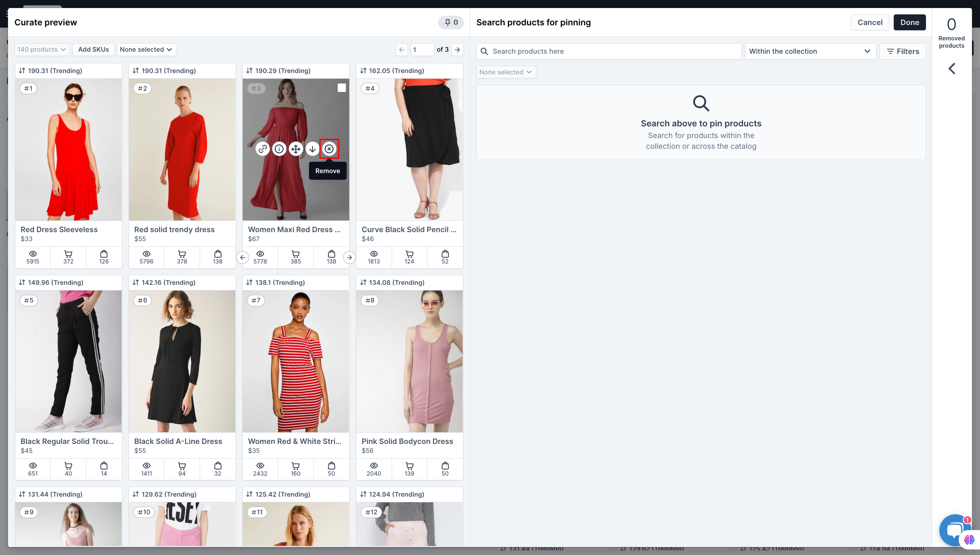Viewport: 980px width, 555px height.
Task: Click the sort icon beside 190.31 on product #1
Action: 22,70
